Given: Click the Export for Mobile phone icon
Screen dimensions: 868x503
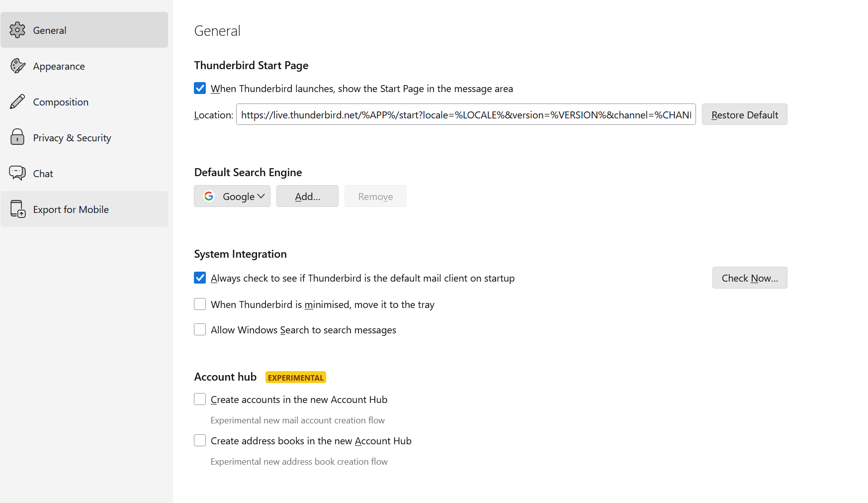Looking at the screenshot, I should [18, 209].
